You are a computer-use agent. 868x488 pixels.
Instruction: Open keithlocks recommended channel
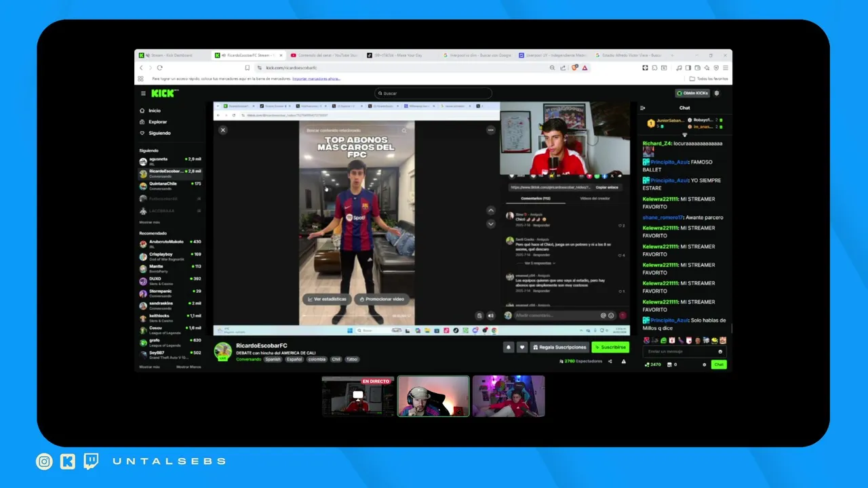170,317
